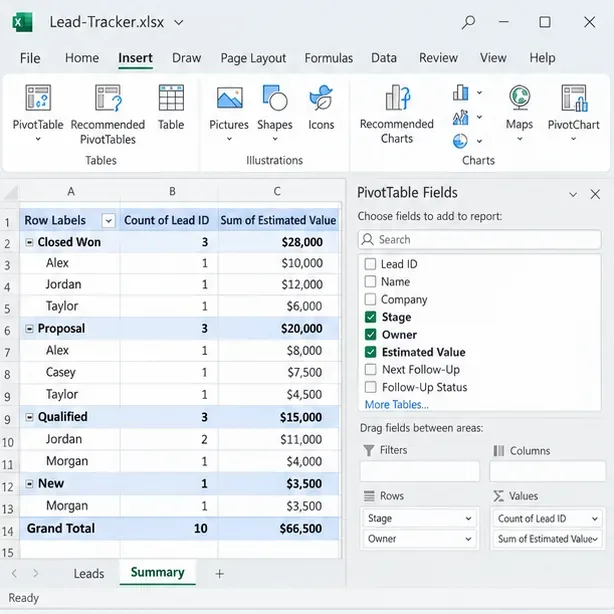Collapse the Qualified group
Image resolution: width=614 pixels, height=614 pixels.
(x=29, y=417)
